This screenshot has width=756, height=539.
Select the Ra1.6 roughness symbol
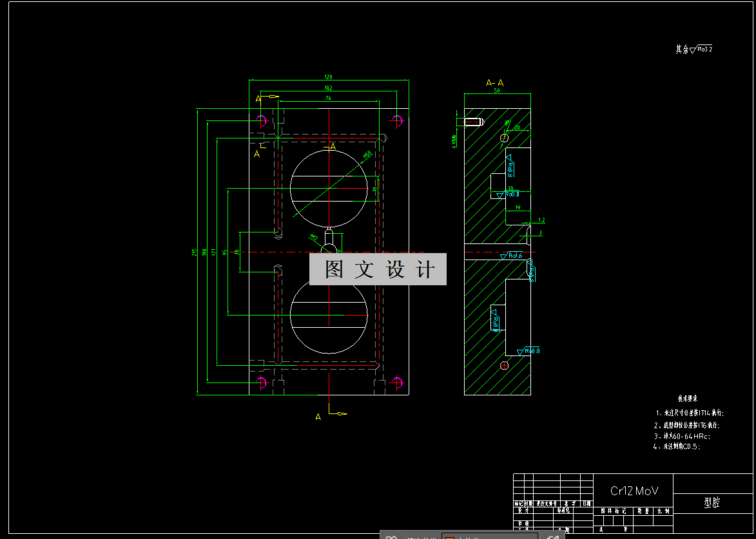click(512, 256)
